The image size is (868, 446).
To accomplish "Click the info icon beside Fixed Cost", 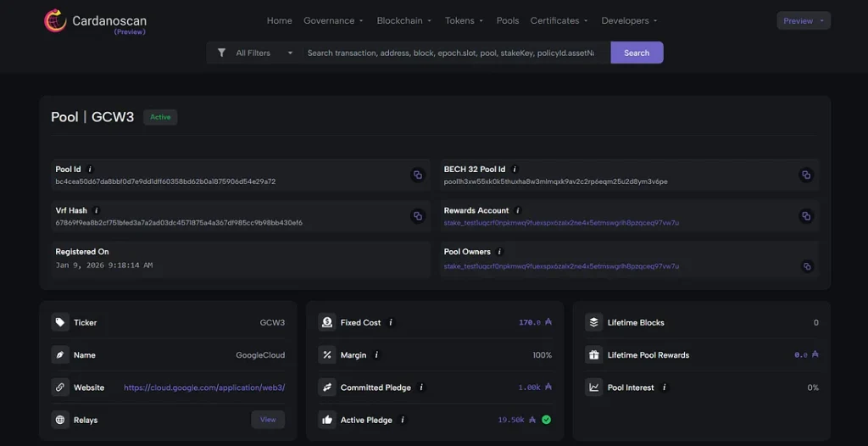I will click(391, 322).
